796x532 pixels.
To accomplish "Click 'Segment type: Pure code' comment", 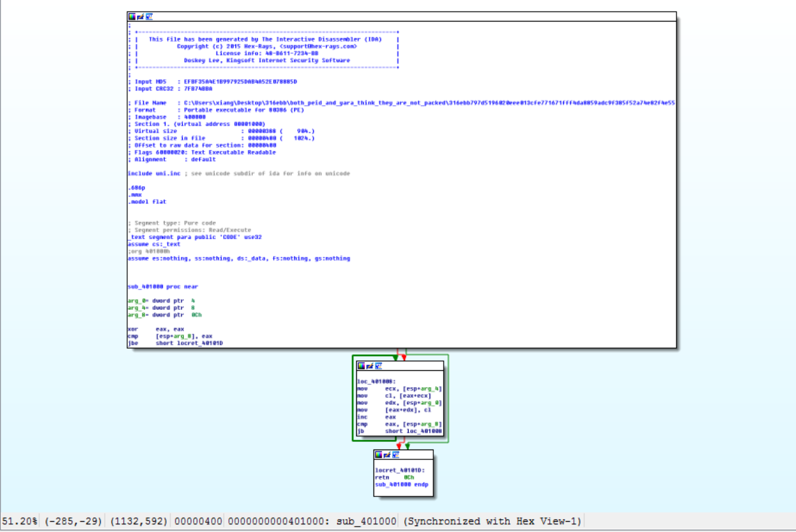I will (x=172, y=223).
